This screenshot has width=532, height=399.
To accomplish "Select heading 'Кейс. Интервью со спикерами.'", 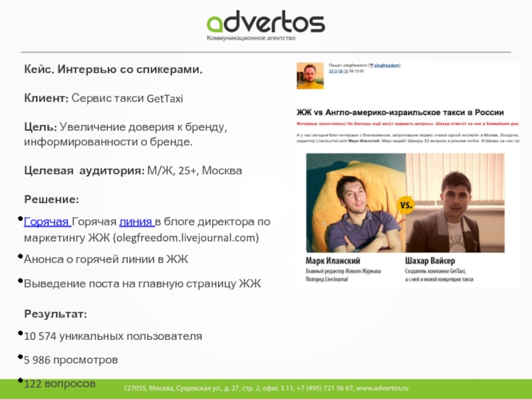I will [113, 69].
